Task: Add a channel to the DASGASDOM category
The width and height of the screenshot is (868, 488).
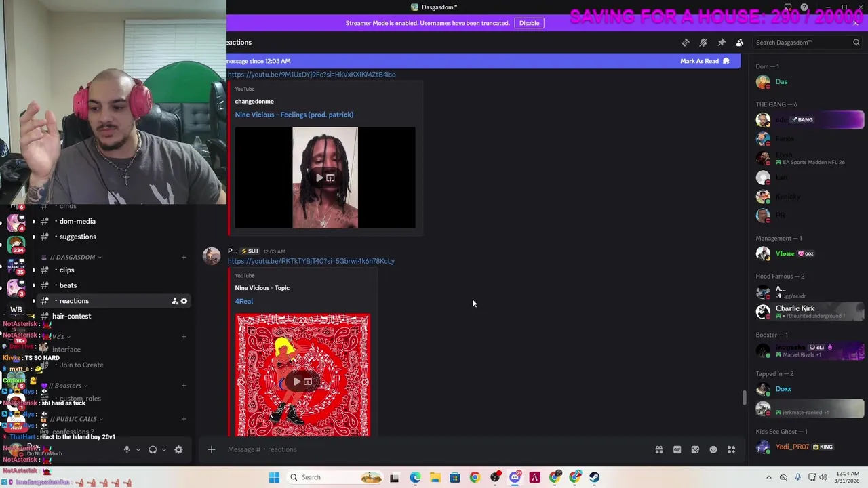Action: (x=184, y=257)
